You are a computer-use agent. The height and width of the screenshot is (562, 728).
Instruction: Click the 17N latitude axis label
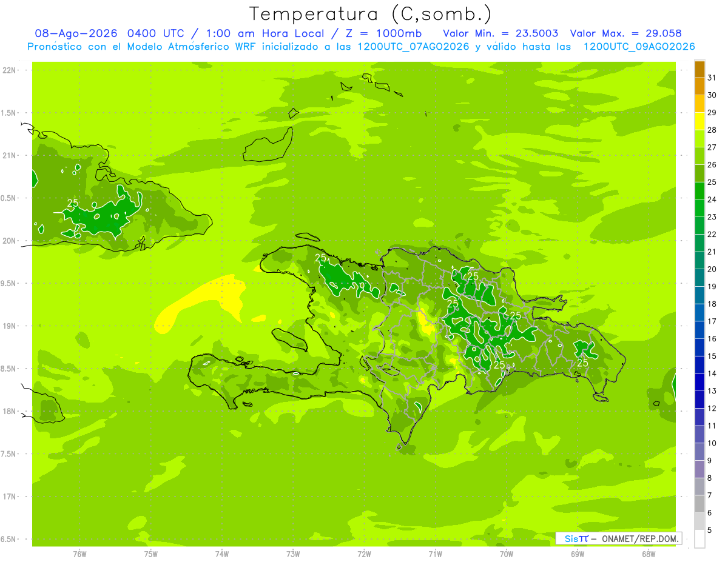9,497
